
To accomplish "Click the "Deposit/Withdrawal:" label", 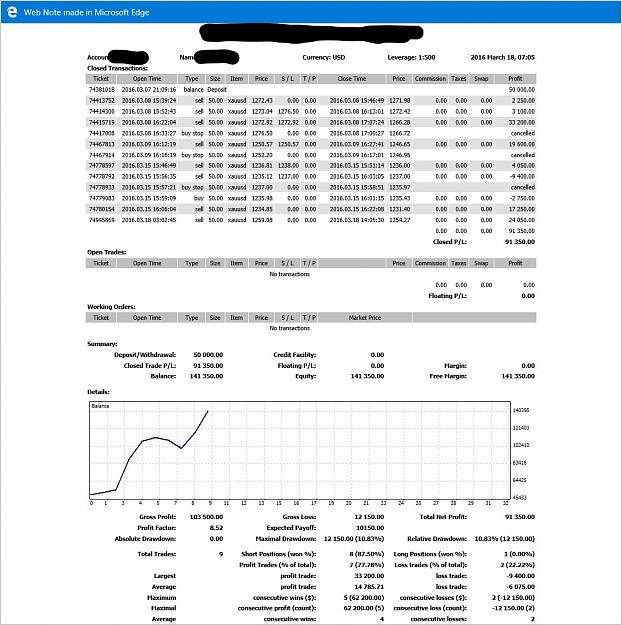I will 145,355.
